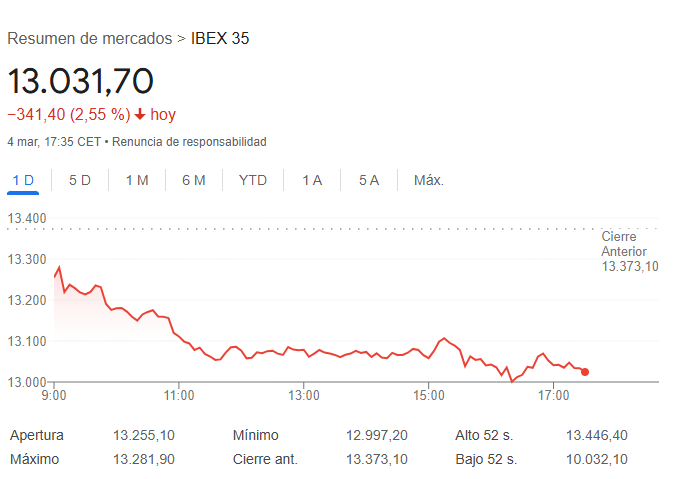Open the 5 A five-year chart
The image size is (675, 479).
(x=369, y=180)
